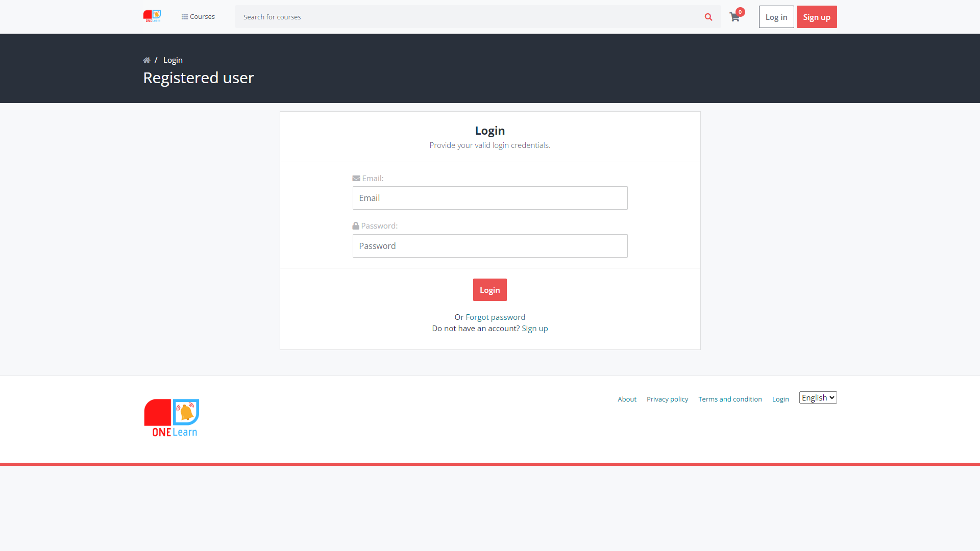Click the ONE Learn footer logo
This screenshot has height=551, width=980.
point(171,418)
